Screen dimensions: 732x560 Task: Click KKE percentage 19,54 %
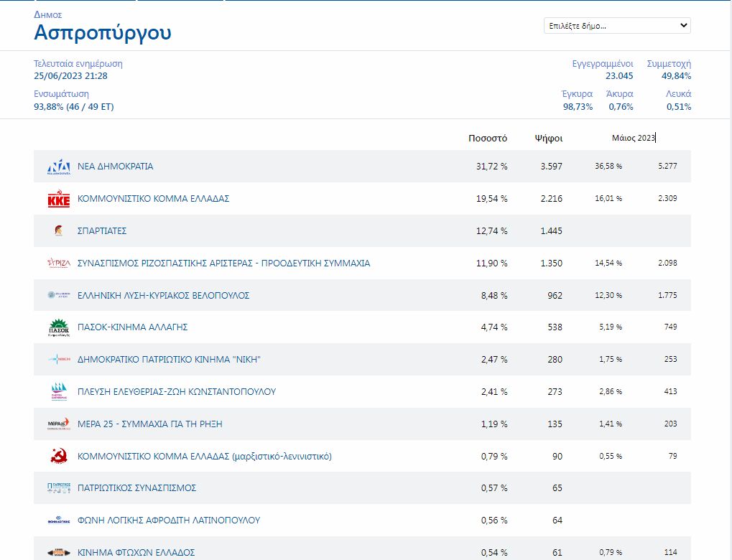point(491,199)
